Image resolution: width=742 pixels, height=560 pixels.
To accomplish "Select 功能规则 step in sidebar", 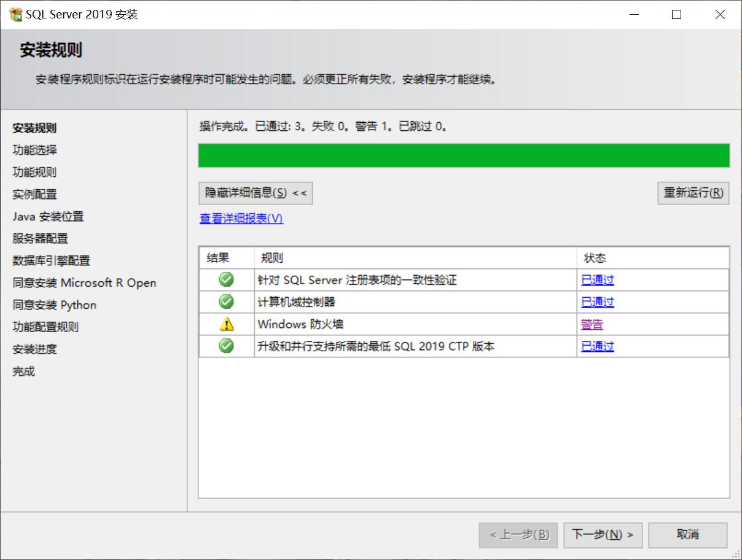I will [x=34, y=173].
